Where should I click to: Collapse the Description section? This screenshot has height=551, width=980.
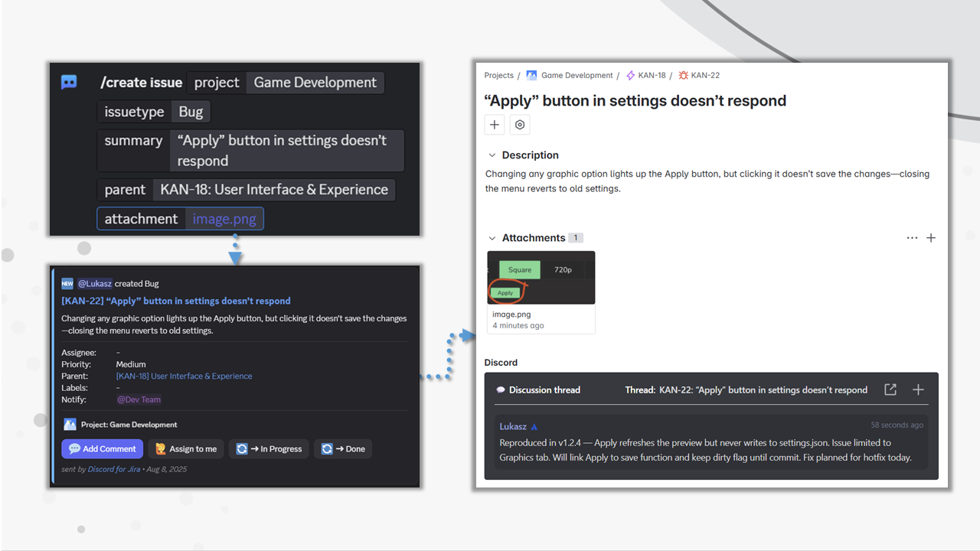pyautogui.click(x=492, y=155)
